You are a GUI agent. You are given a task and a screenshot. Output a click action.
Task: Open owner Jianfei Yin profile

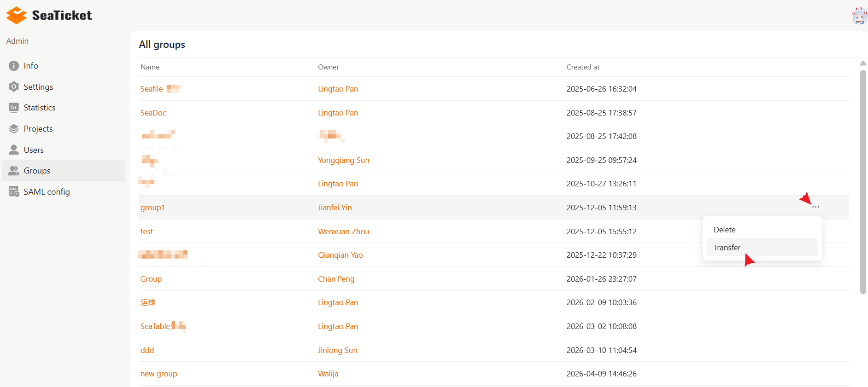[334, 208]
